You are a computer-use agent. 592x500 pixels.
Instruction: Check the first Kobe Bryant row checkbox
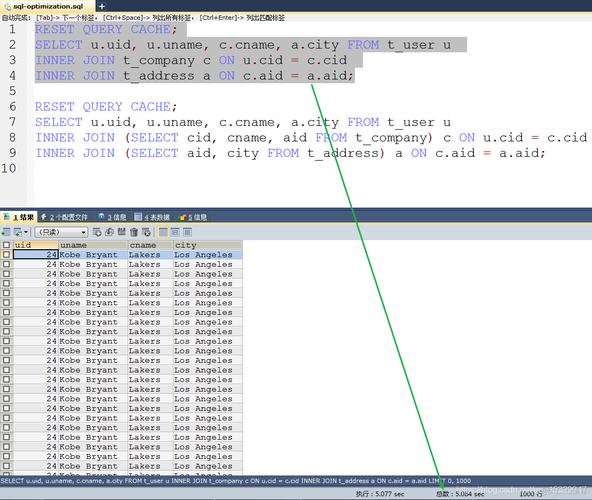(6, 255)
